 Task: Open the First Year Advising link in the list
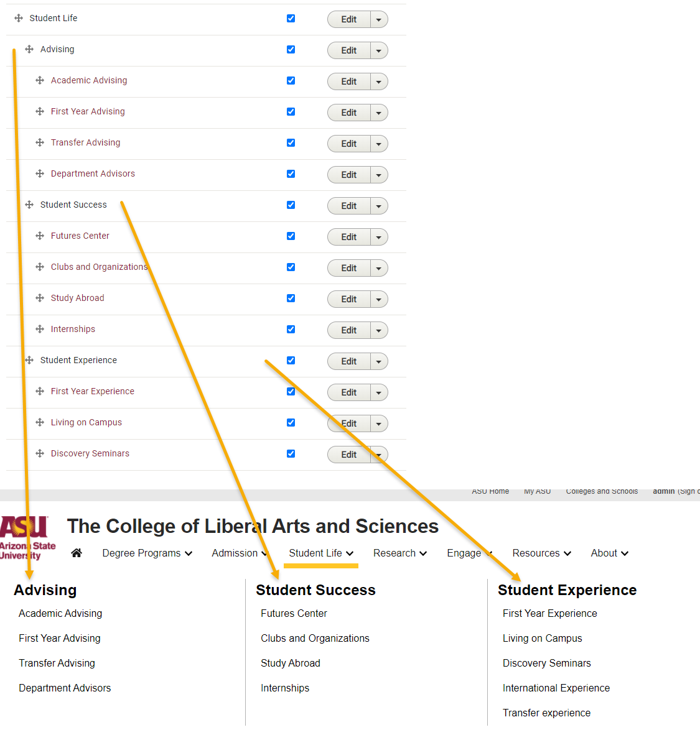(x=88, y=111)
